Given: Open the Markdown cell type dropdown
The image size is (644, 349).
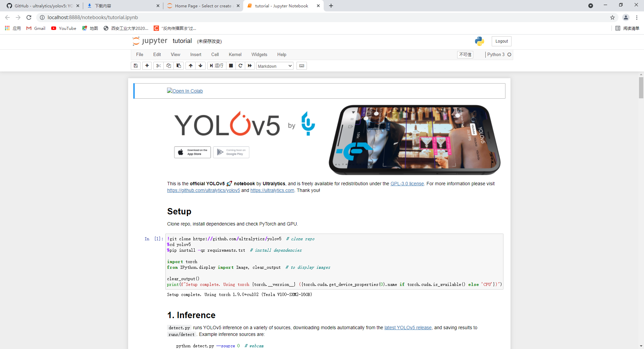Looking at the screenshot, I should pos(274,66).
